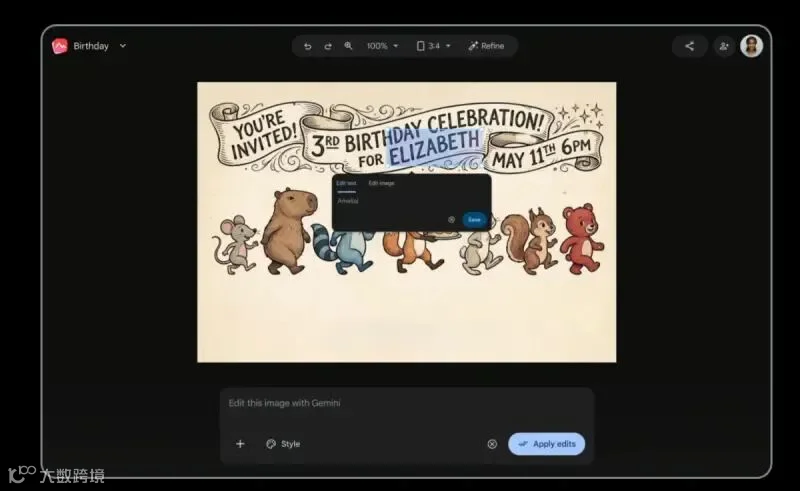Open the user profile avatar
800x491 pixels.
(752, 46)
